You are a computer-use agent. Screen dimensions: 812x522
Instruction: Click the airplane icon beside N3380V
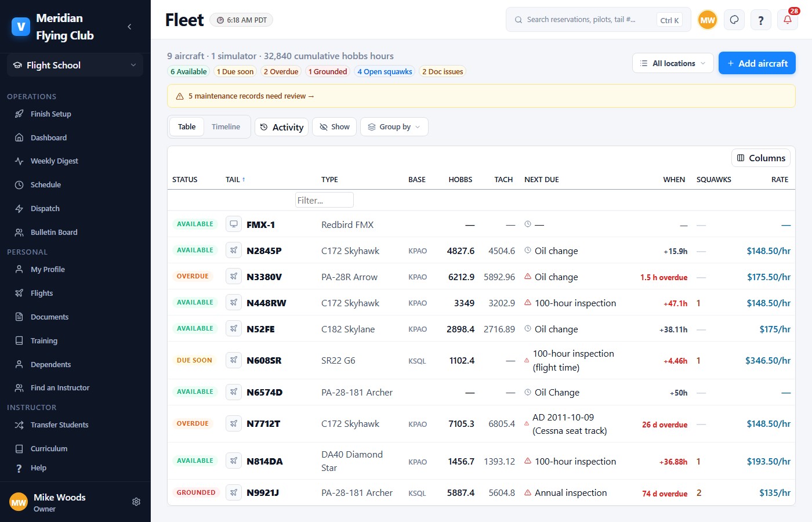point(234,276)
